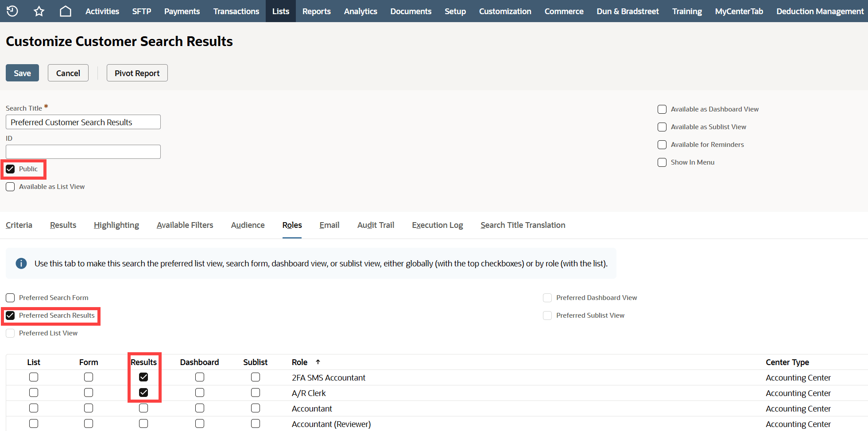Switch to the Criteria tab
Viewport: 868px width, 431px height.
pyautogui.click(x=19, y=225)
